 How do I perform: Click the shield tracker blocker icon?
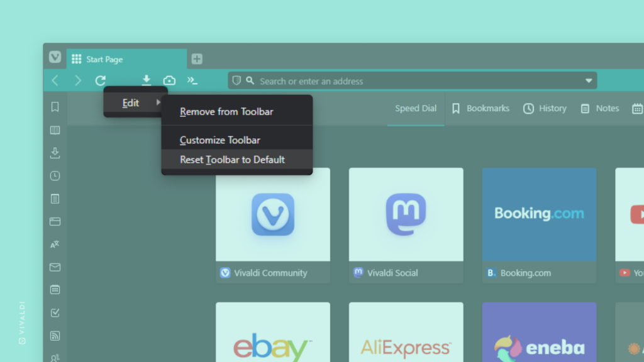click(236, 80)
